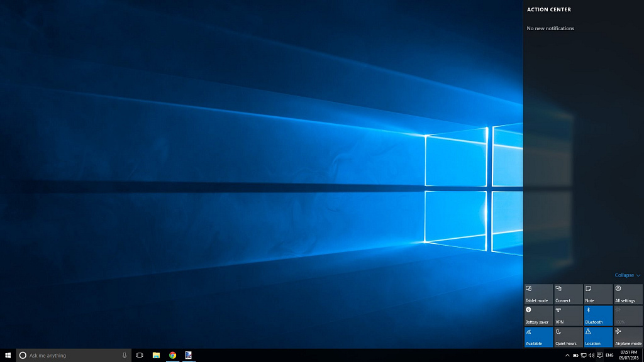Click the Cortana microphone icon
The image size is (644, 362).
125,356
